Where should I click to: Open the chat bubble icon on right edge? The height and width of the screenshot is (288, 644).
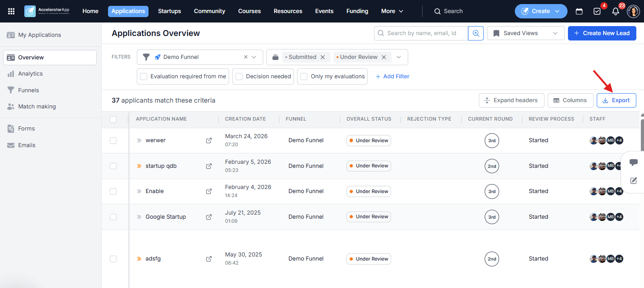(x=633, y=162)
